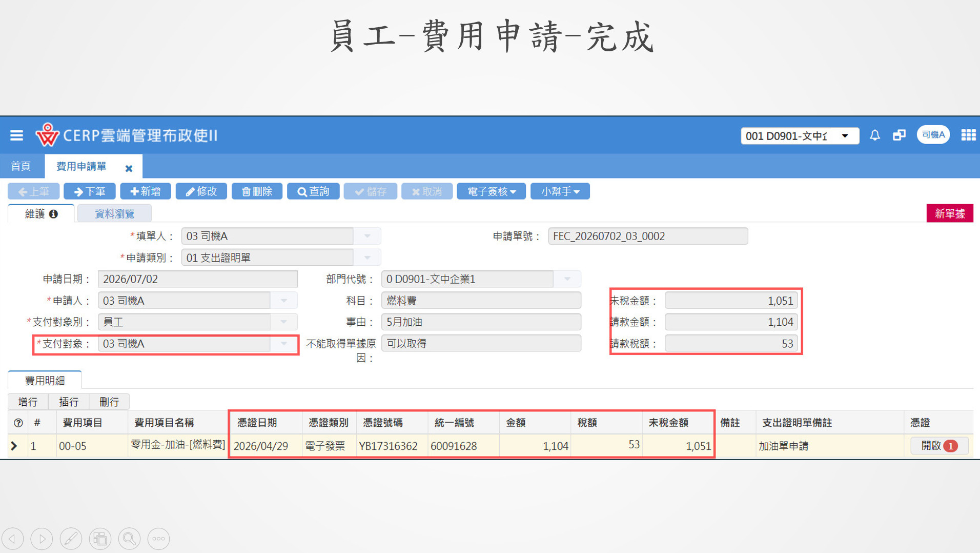Image resolution: width=980 pixels, height=553 pixels.
Task: Switch to 首頁 tab
Action: [x=21, y=166]
